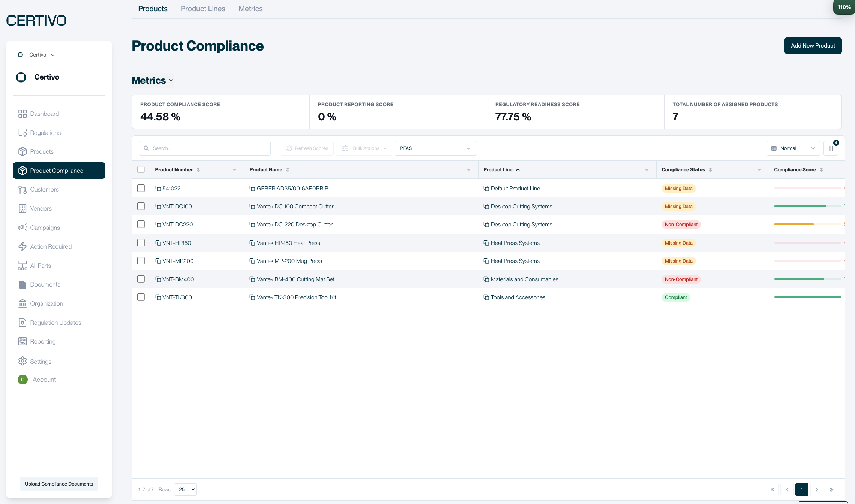Click Upload Compliance Documents button

coord(59,484)
